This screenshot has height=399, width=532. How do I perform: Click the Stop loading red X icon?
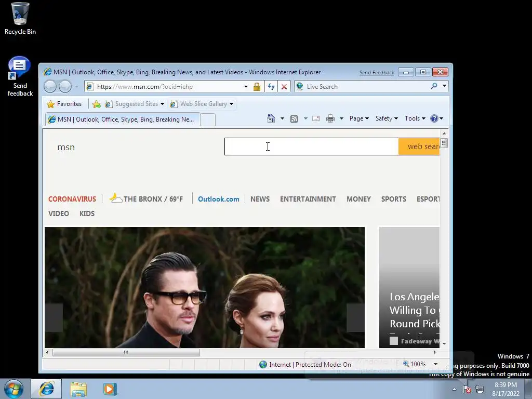click(284, 87)
